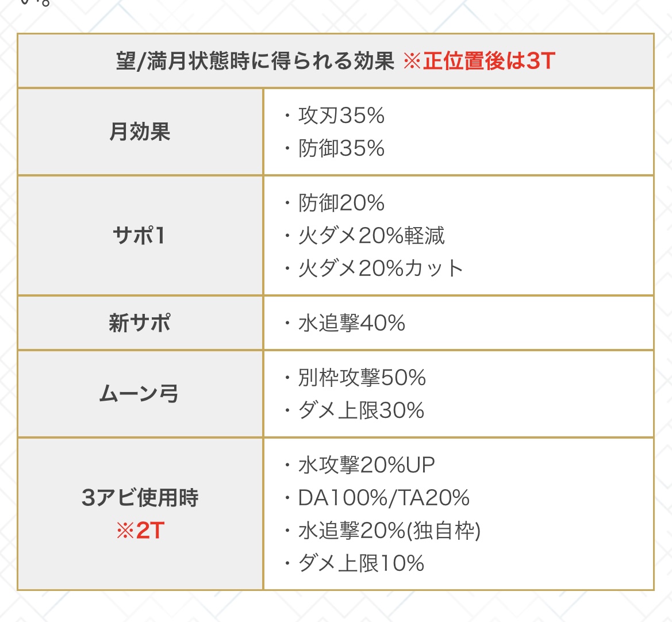
Task: Click the ダメ上限10% entry
Action: coord(361,563)
